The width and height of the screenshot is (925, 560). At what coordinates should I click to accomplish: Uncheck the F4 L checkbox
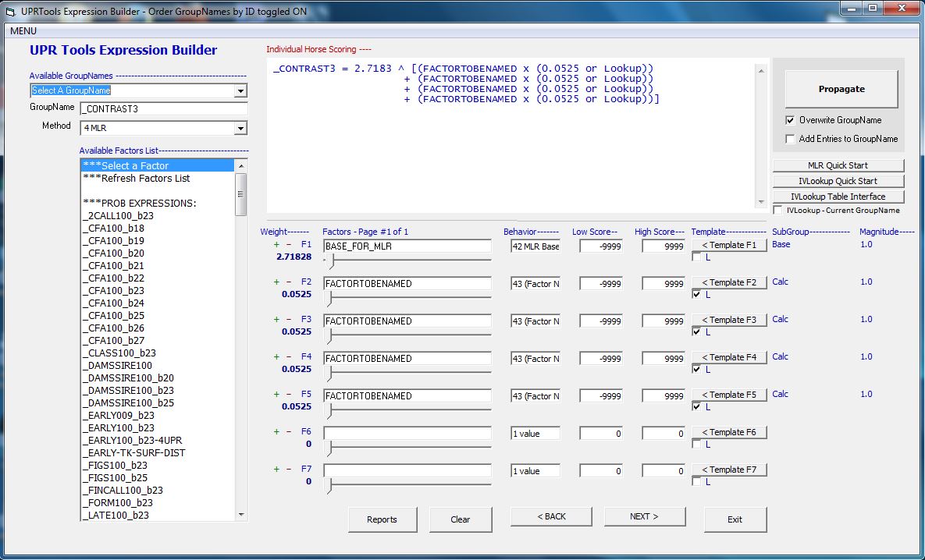697,370
